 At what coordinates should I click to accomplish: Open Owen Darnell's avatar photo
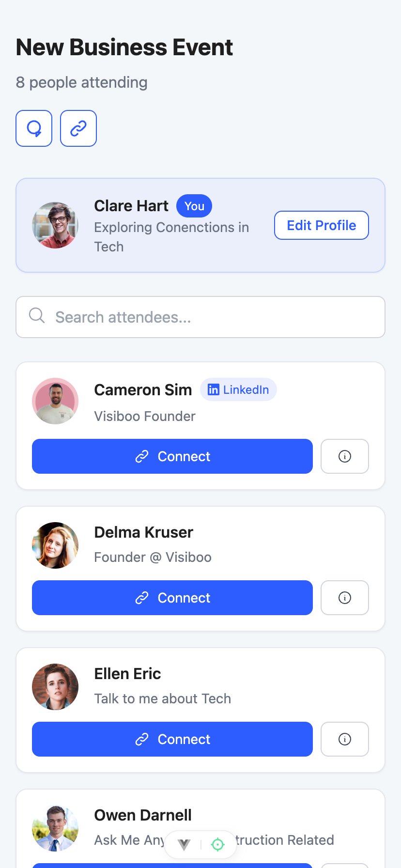tap(55, 828)
